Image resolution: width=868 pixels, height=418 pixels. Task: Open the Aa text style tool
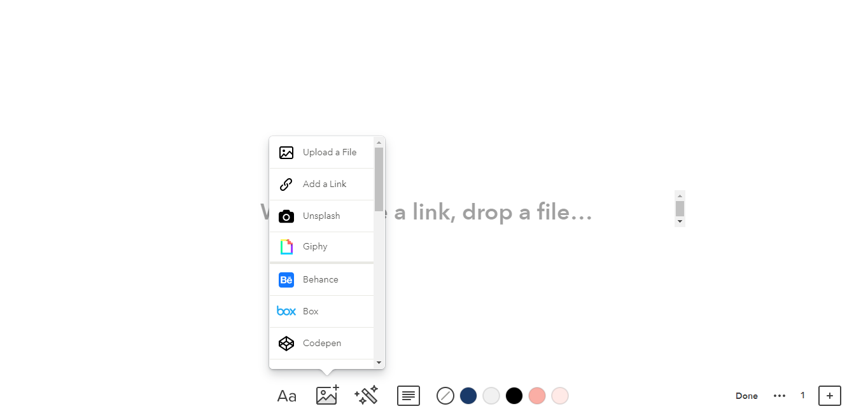click(287, 396)
